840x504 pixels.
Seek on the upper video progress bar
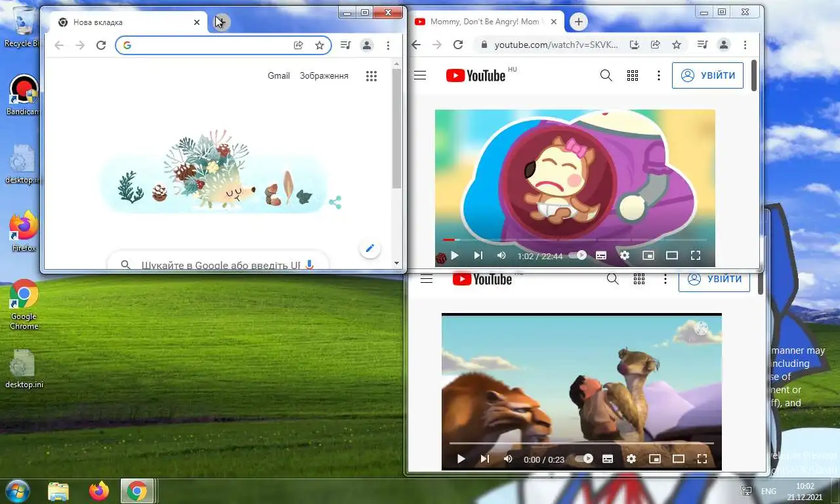point(575,240)
